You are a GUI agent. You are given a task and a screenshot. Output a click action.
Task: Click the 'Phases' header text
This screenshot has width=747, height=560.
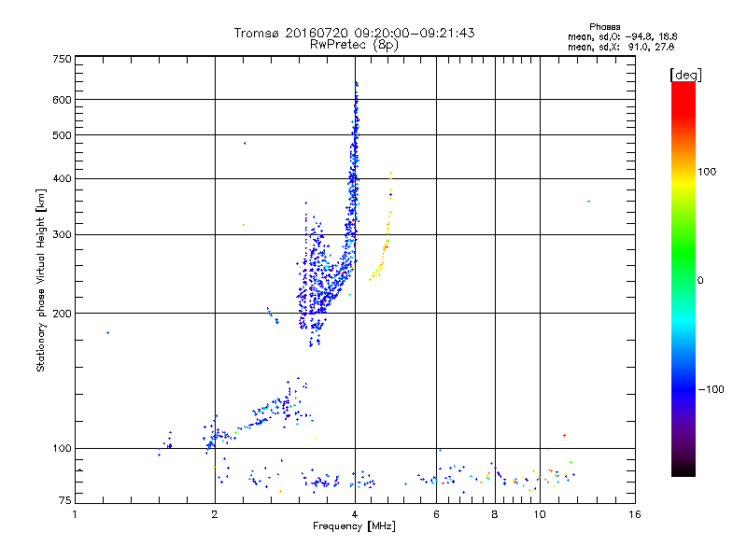[x=604, y=27]
